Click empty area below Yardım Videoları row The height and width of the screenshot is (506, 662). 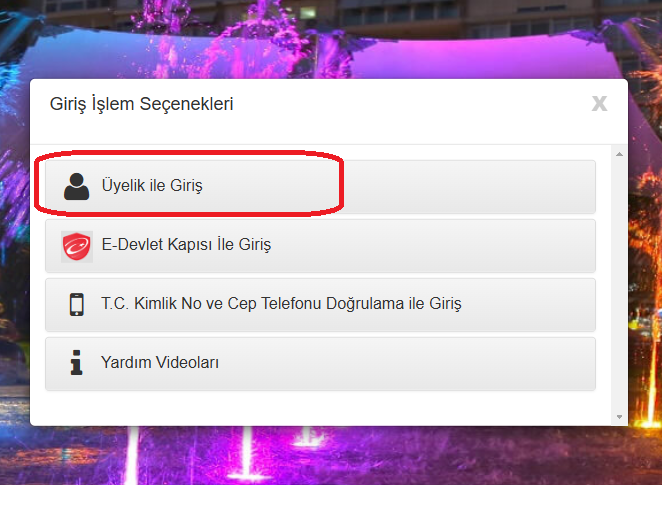pos(320,407)
